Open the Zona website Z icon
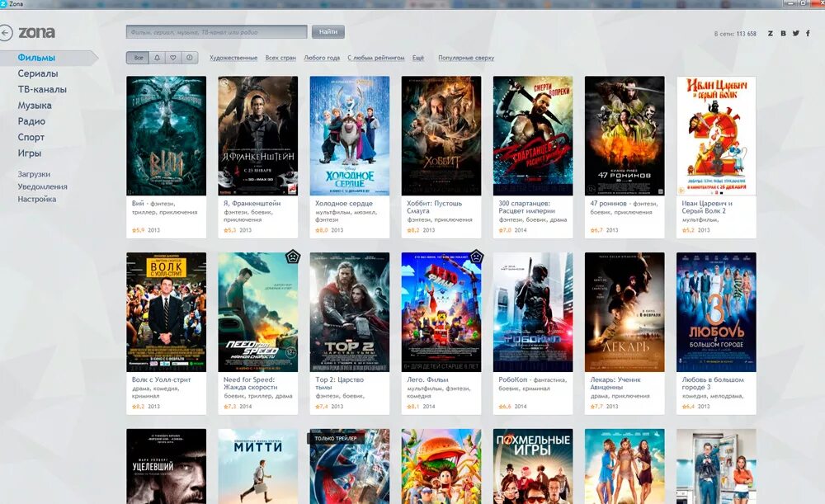Viewport: 825px width, 504px height. pos(771,33)
